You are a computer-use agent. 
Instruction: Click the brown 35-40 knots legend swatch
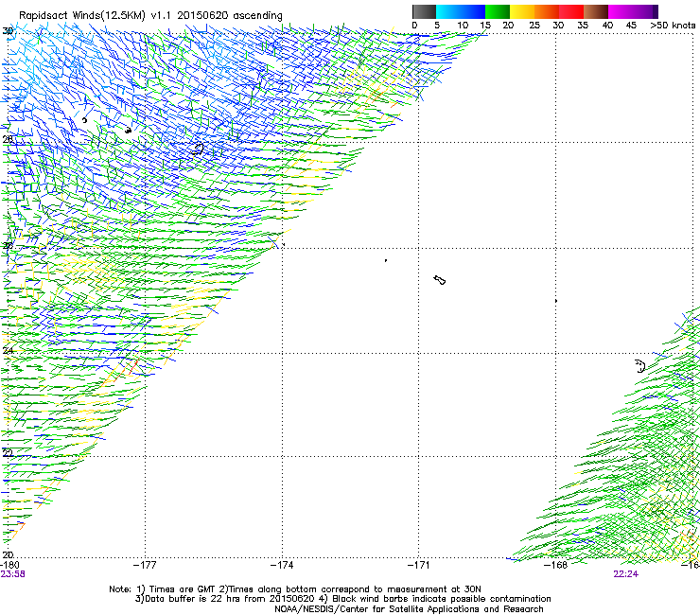click(596, 11)
